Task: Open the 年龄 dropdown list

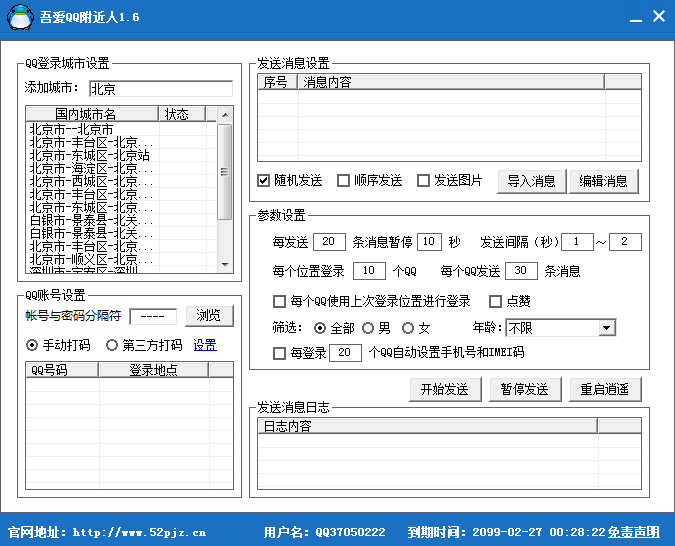Action: coord(607,328)
